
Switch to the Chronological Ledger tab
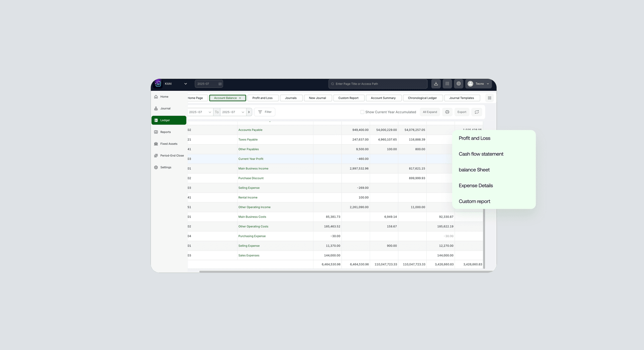click(422, 98)
